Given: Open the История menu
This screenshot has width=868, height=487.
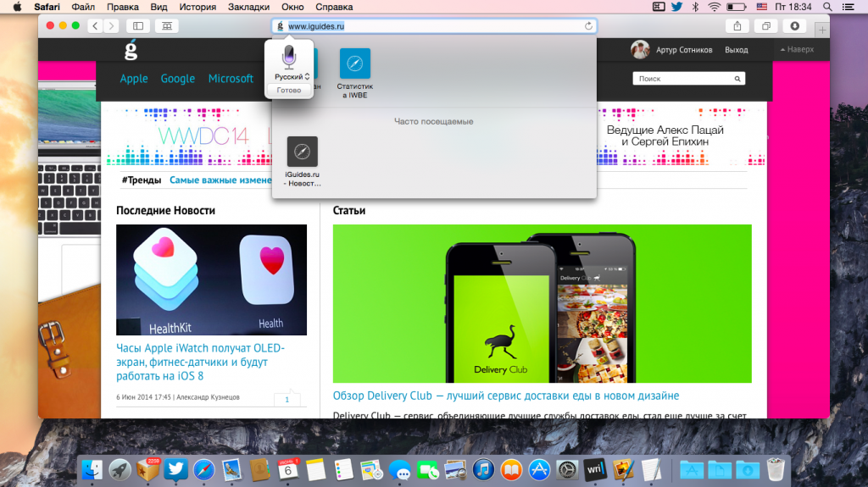Looking at the screenshot, I should (198, 7).
